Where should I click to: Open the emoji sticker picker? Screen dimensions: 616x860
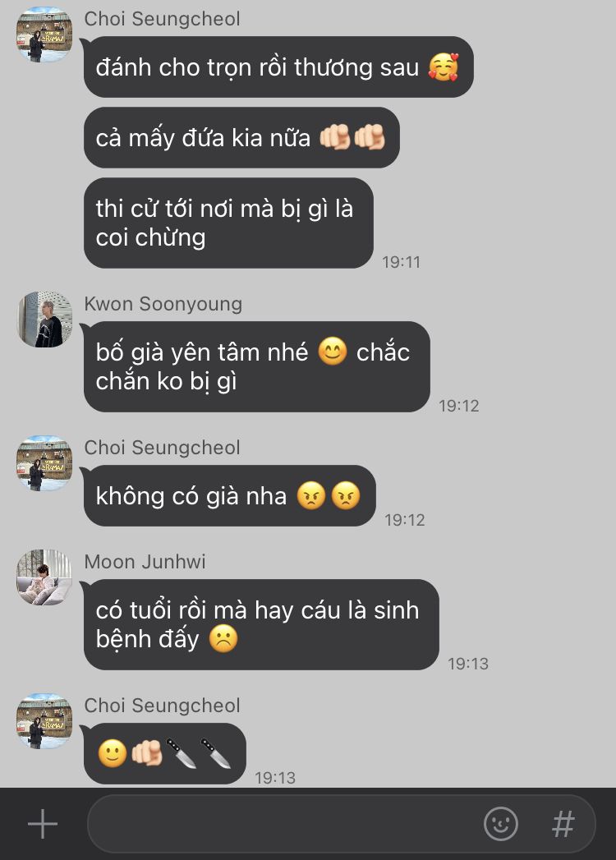pos(500,824)
